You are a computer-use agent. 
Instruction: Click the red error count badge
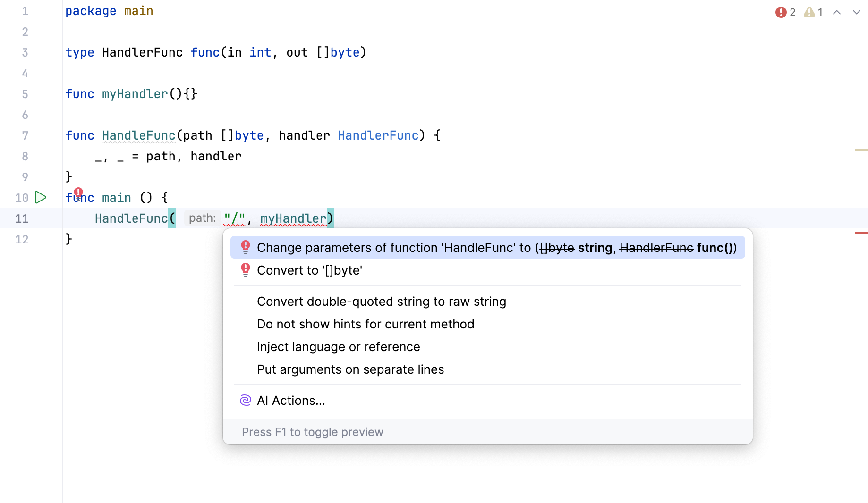coord(781,12)
